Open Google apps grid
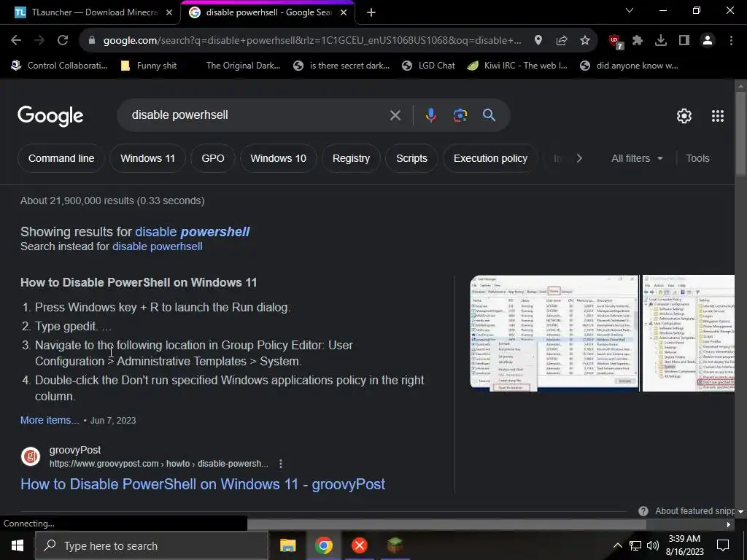747x560 pixels. 718,116
